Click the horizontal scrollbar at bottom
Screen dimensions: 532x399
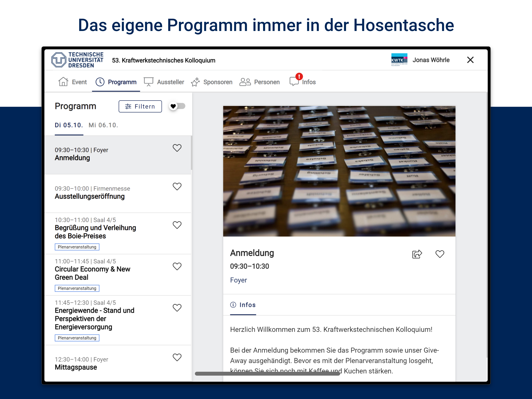pyautogui.click(x=267, y=373)
